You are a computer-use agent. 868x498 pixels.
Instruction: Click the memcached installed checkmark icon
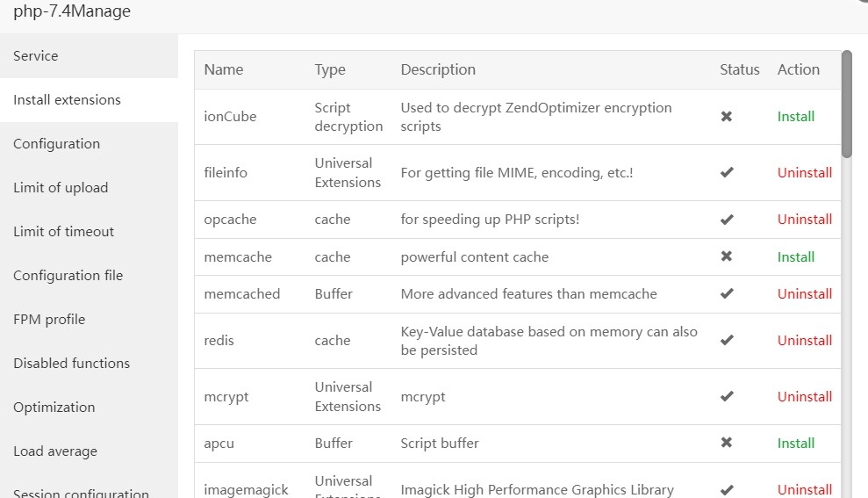click(x=727, y=294)
